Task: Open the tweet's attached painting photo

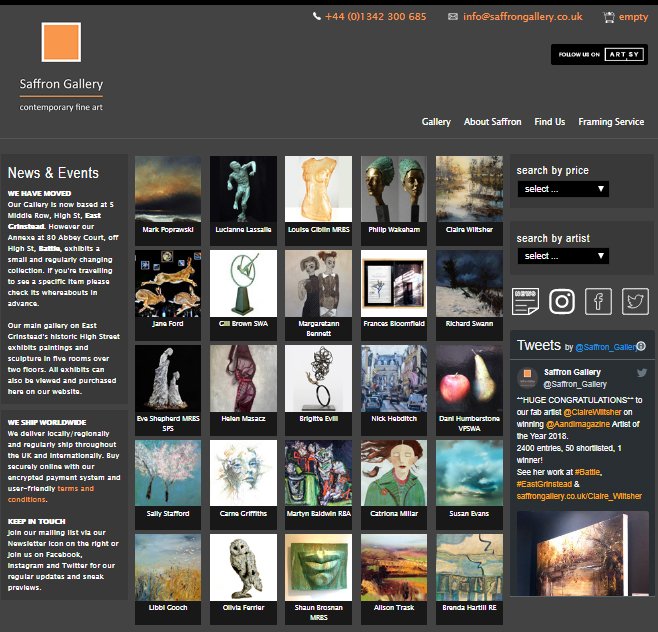Action: [582, 553]
